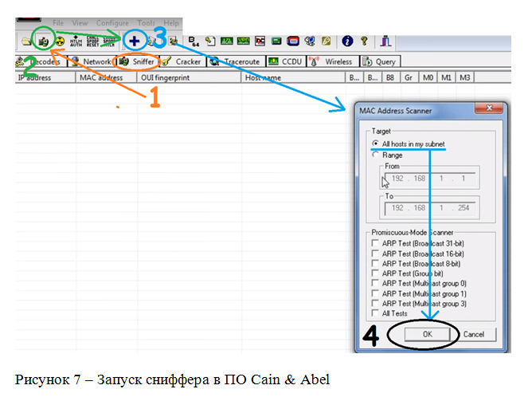
Task: Click the M3 column header
Action: [x=465, y=78]
